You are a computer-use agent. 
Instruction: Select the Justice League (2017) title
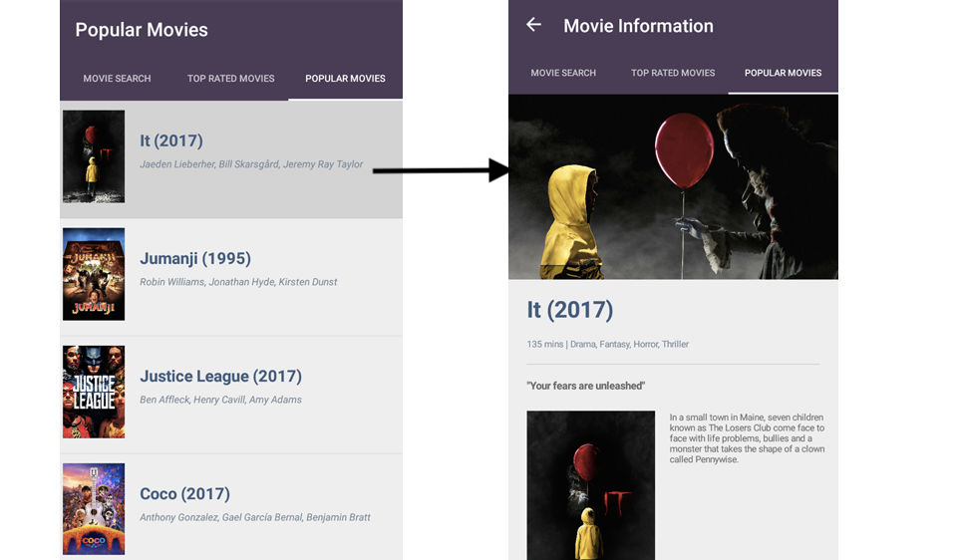(221, 377)
